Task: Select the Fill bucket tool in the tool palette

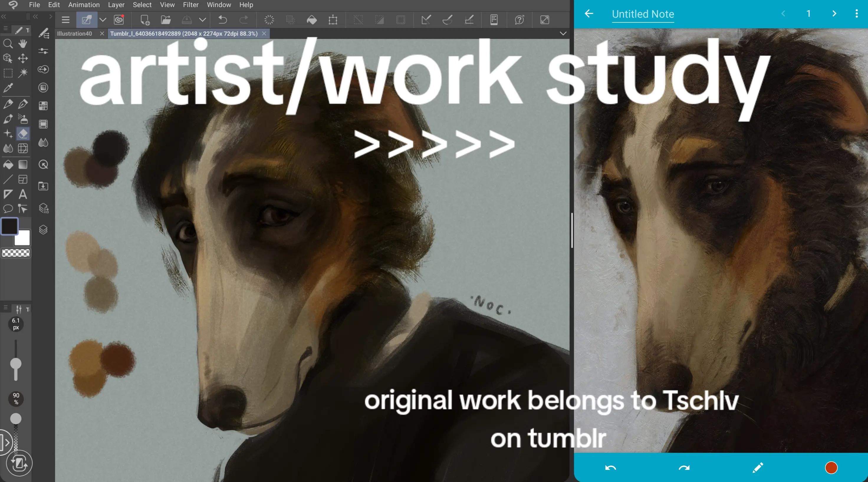Action: point(8,165)
